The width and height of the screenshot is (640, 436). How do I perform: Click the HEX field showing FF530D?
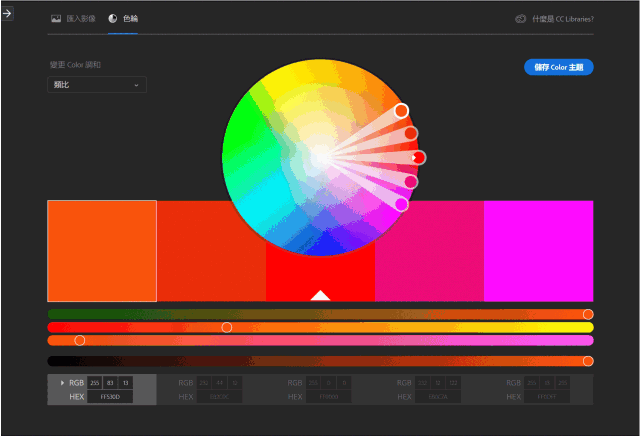point(110,397)
